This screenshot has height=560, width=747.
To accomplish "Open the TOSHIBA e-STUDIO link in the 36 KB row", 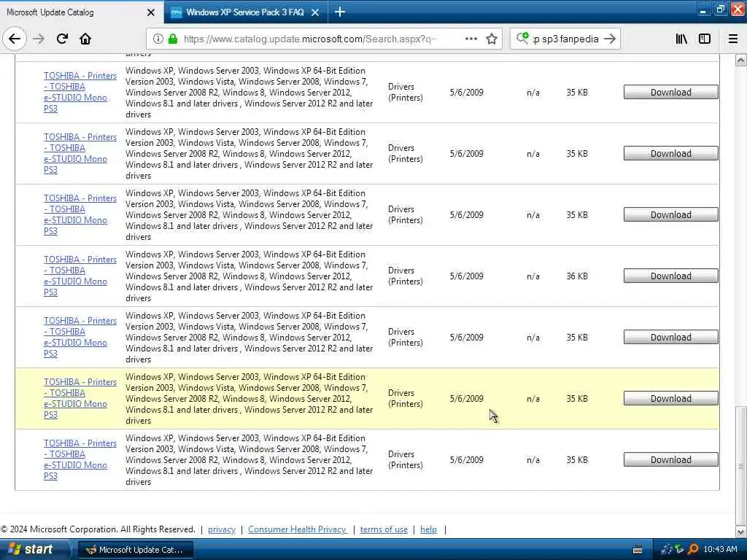I will pyautogui.click(x=80, y=276).
